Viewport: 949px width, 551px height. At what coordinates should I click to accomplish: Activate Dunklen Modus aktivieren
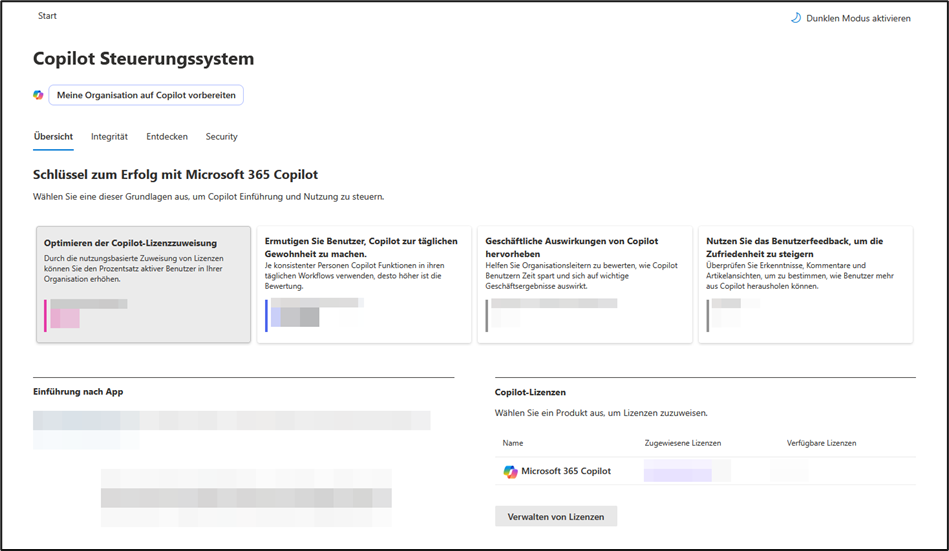point(850,18)
